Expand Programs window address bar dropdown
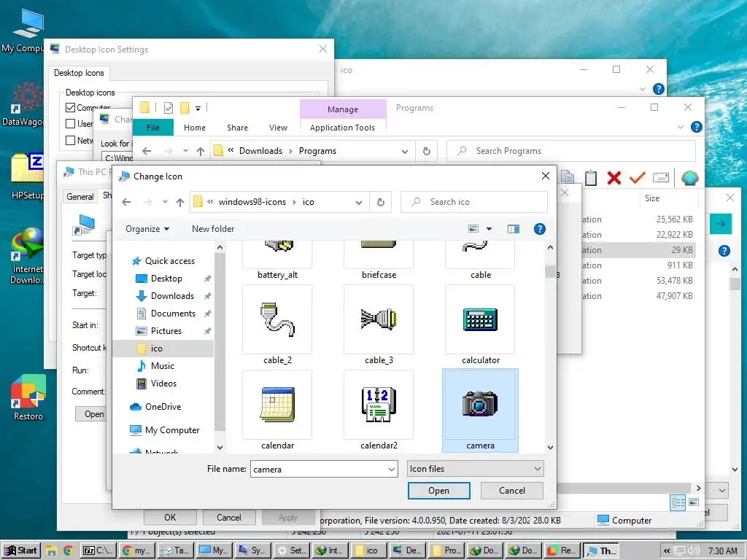The height and width of the screenshot is (560, 747). click(404, 152)
